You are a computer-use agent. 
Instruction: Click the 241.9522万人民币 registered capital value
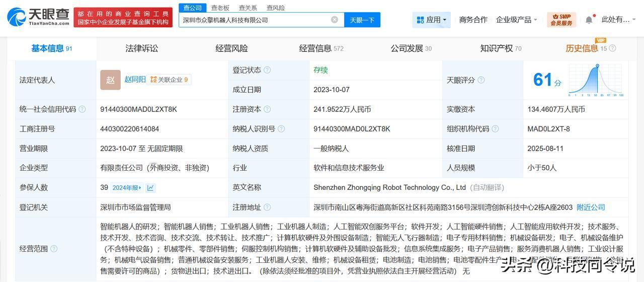(x=342, y=109)
